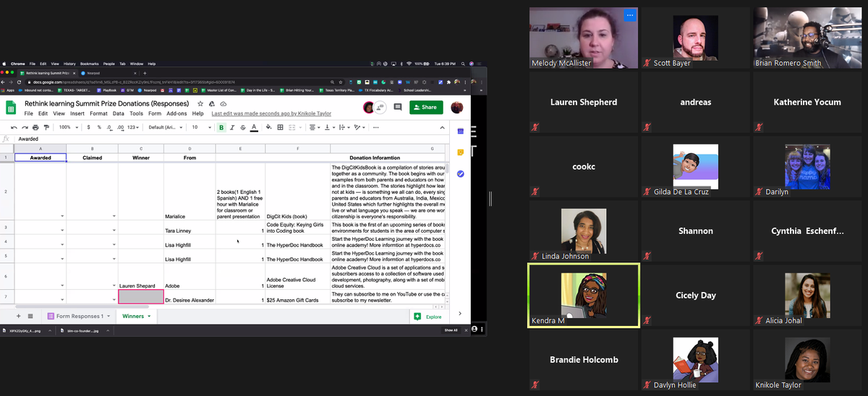The height and width of the screenshot is (396, 868).
Task: Switch to the Form Responses 1 tab
Action: [78, 316]
